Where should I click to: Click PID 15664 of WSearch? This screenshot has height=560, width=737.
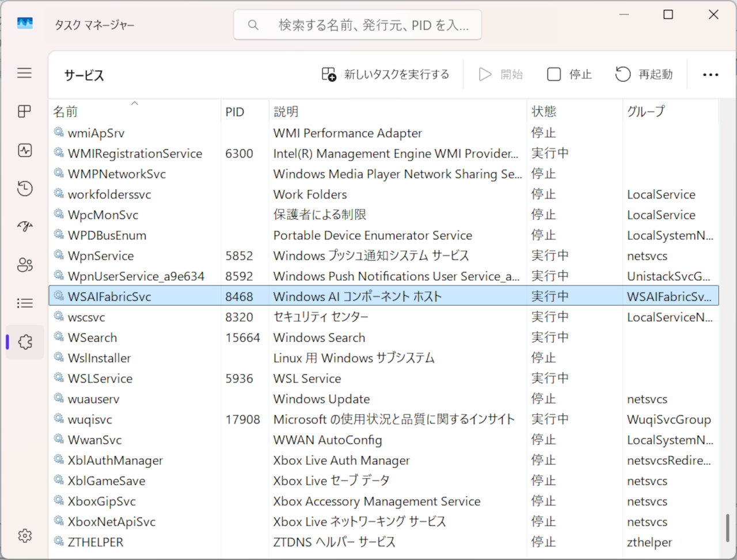coord(242,338)
